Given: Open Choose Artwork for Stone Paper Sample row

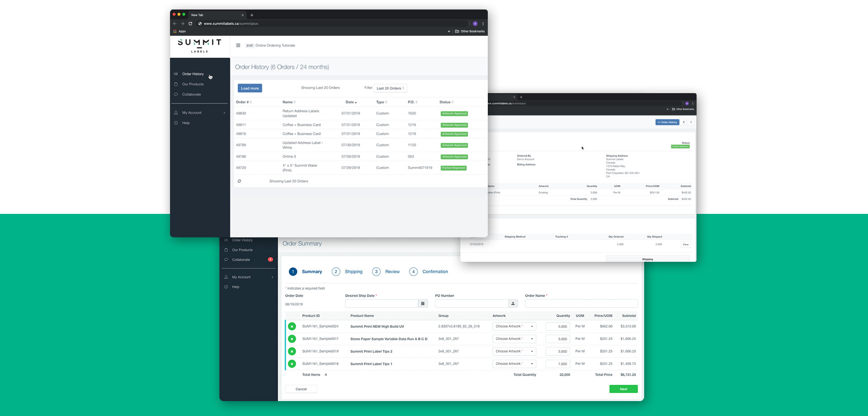Looking at the screenshot, I should [x=514, y=339].
